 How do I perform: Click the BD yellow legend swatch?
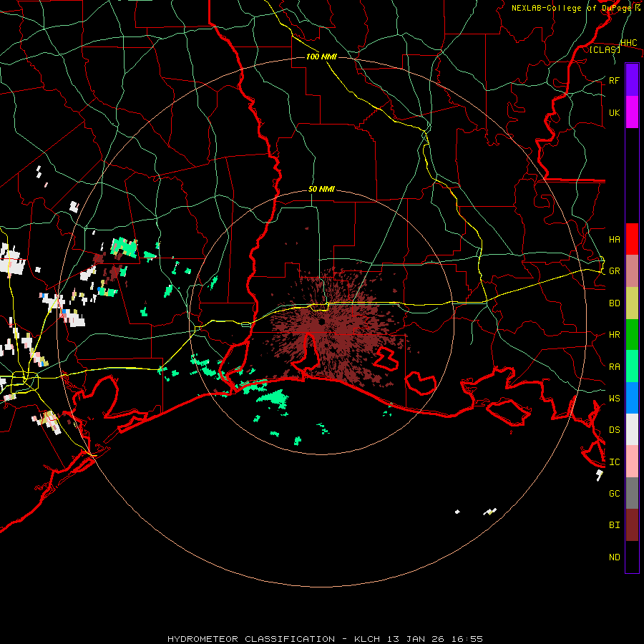[632, 303]
